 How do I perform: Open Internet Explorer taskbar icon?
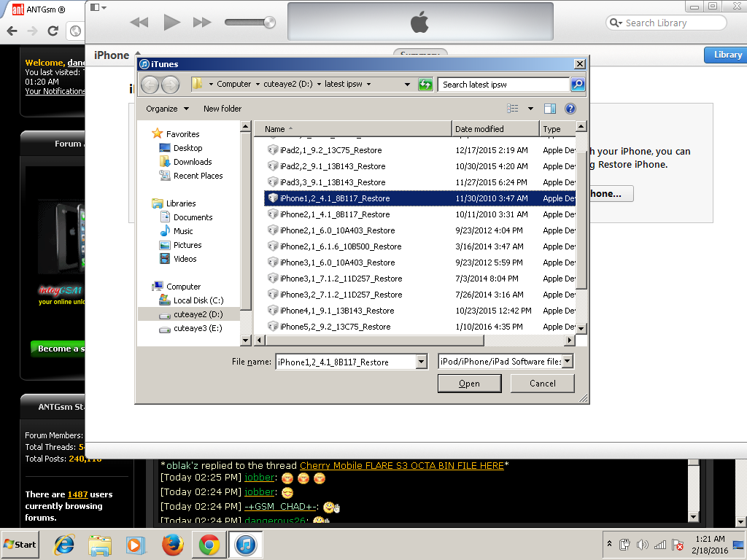coord(64,545)
